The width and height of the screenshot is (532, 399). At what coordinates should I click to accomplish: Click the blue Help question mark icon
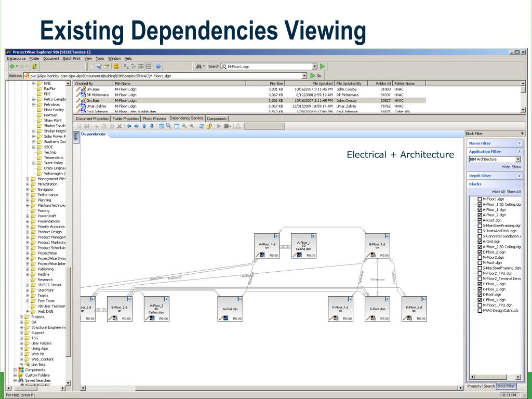[x=158, y=66]
